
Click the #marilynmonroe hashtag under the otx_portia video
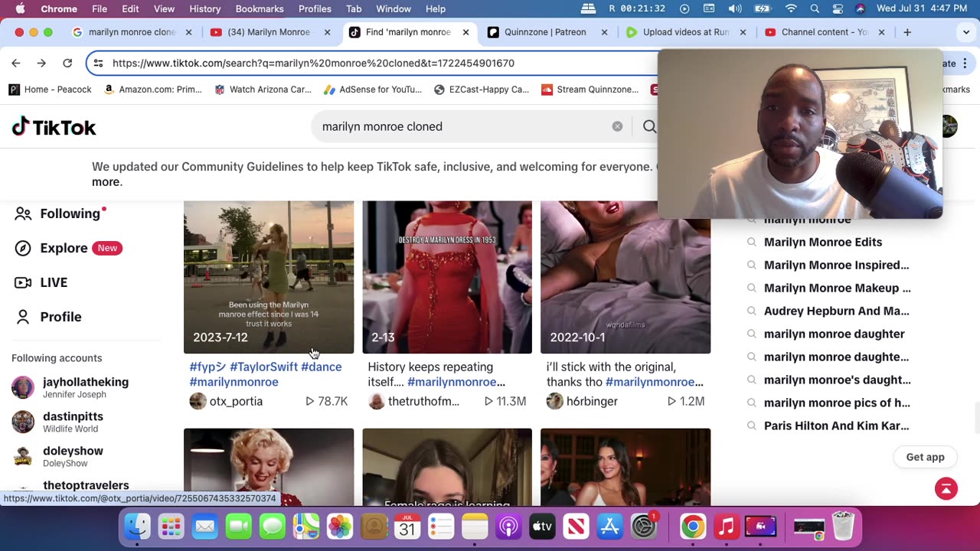tap(234, 382)
